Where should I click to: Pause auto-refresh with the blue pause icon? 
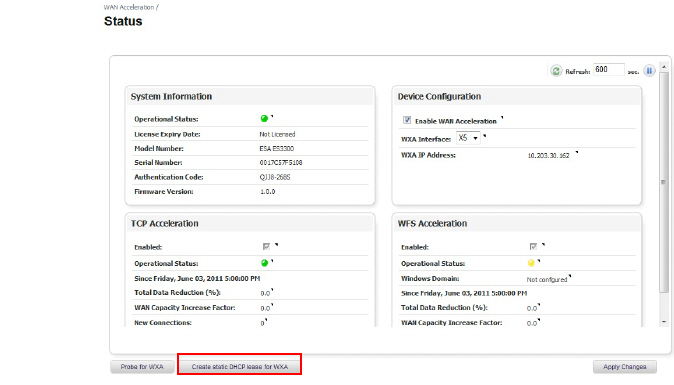click(649, 70)
